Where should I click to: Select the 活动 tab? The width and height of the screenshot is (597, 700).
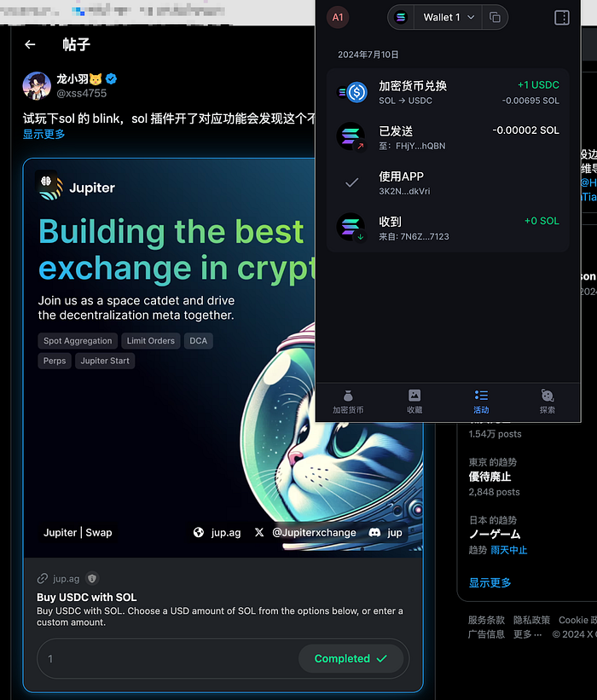point(481,402)
